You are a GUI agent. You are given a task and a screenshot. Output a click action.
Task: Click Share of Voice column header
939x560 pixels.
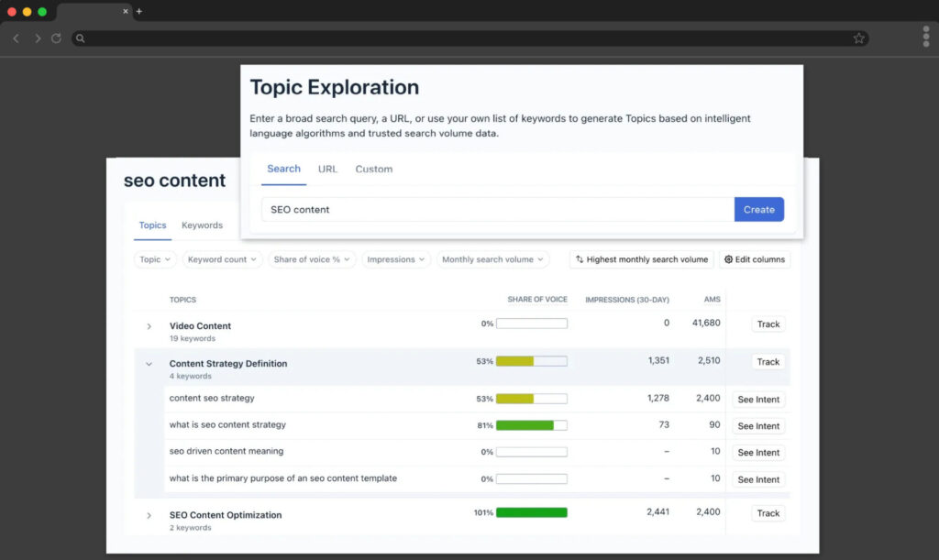click(537, 299)
